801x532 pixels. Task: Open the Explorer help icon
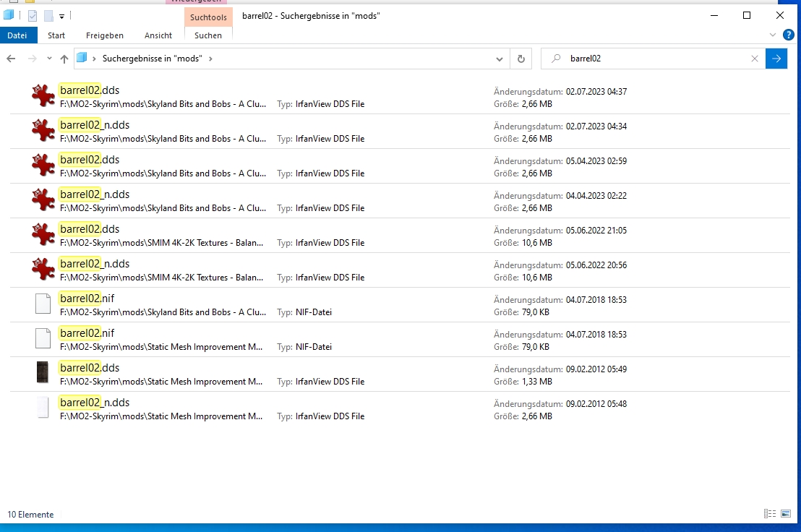788,35
